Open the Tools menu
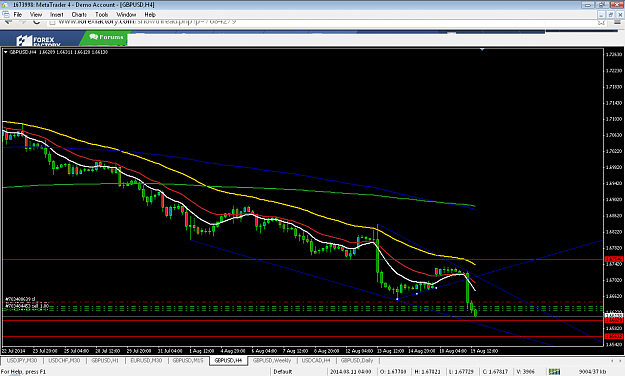The image size is (625, 376). click(x=102, y=14)
